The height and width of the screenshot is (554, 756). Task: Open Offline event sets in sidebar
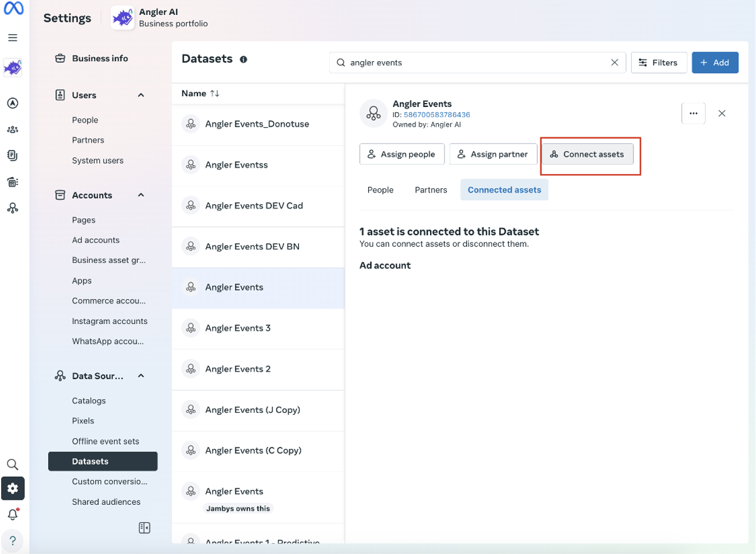pyautogui.click(x=105, y=442)
